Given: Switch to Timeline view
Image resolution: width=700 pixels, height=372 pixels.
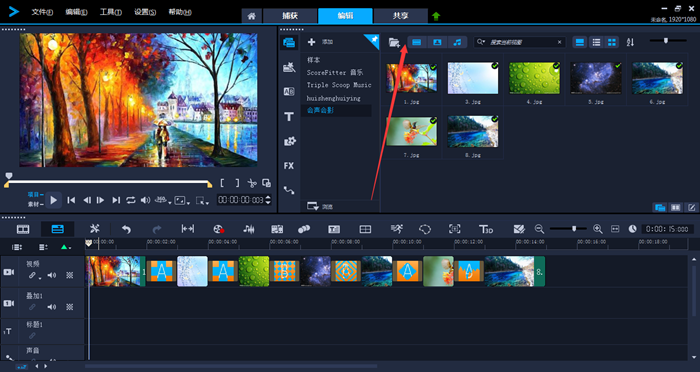Looking at the screenshot, I should 58,229.
